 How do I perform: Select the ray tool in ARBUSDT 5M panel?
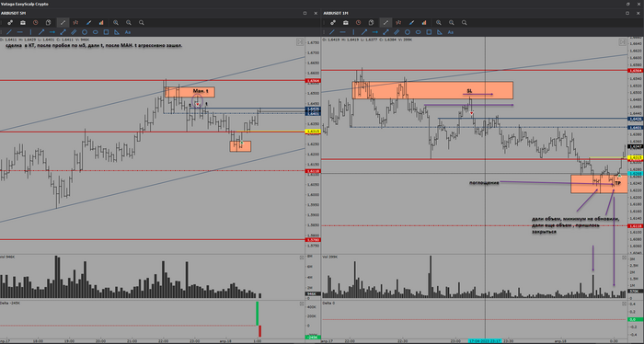(x=41, y=32)
